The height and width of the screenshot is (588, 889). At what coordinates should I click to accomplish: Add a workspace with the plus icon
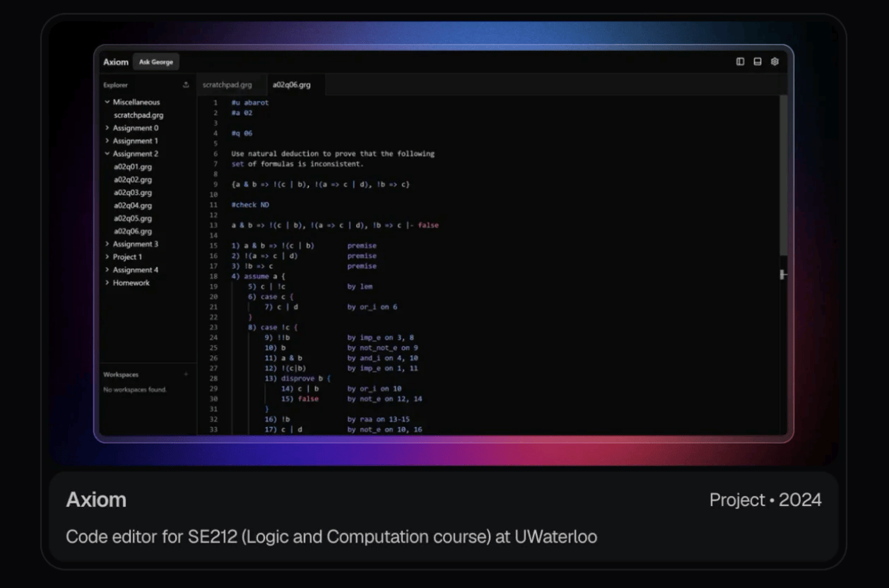[186, 375]
